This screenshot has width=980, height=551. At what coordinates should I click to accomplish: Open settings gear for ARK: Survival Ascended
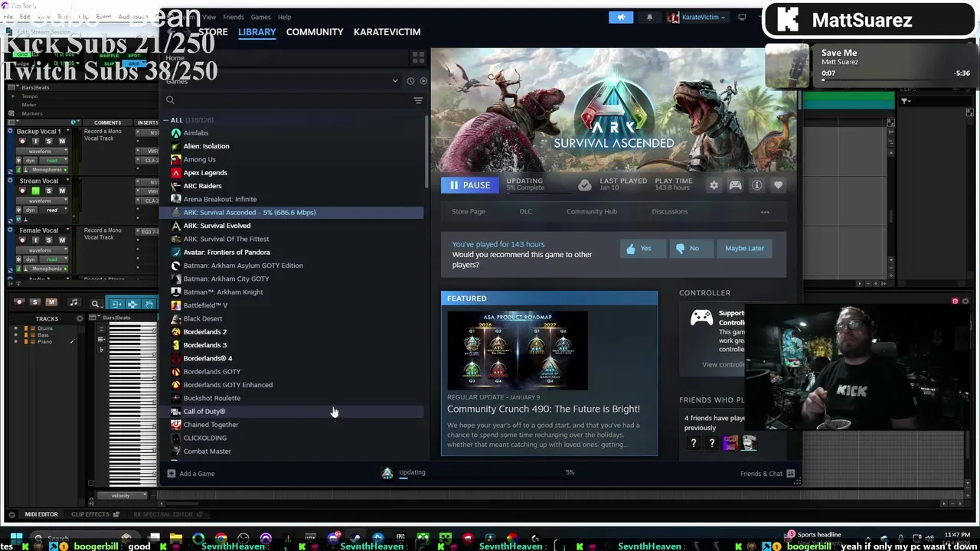[714, 185]
